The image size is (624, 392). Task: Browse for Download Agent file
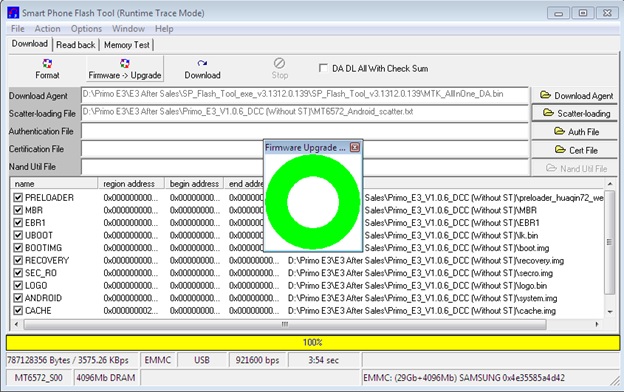576,96
